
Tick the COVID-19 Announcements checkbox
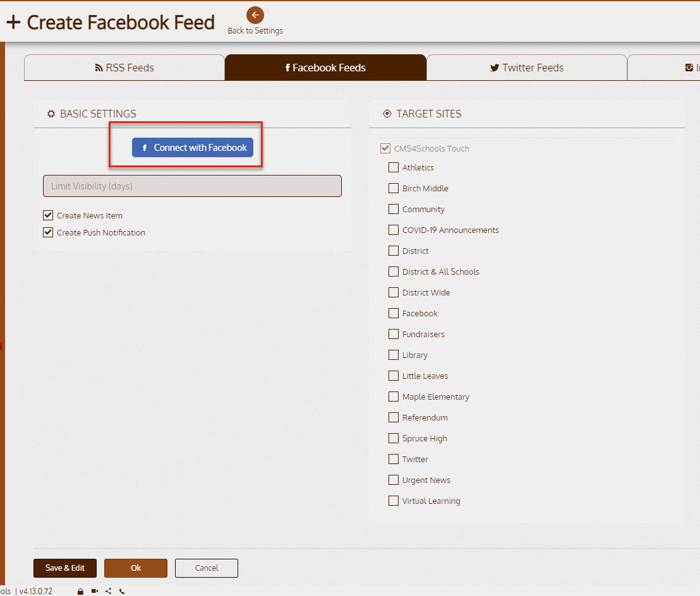pos(394,230)
